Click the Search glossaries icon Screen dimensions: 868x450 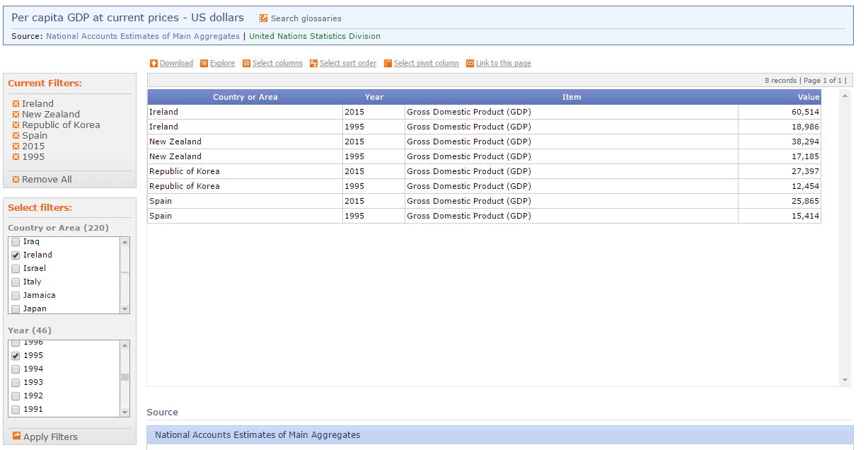pos(264,18)
